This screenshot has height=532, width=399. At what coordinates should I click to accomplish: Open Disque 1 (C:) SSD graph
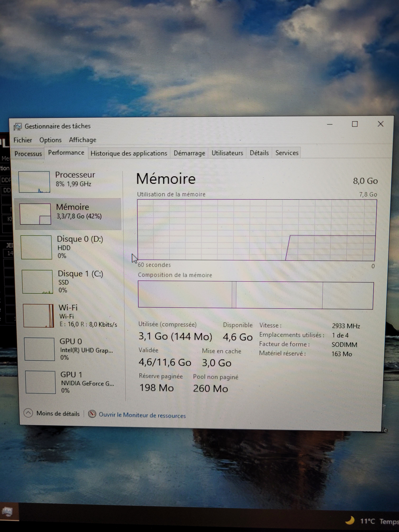click(x=37, y=282)
